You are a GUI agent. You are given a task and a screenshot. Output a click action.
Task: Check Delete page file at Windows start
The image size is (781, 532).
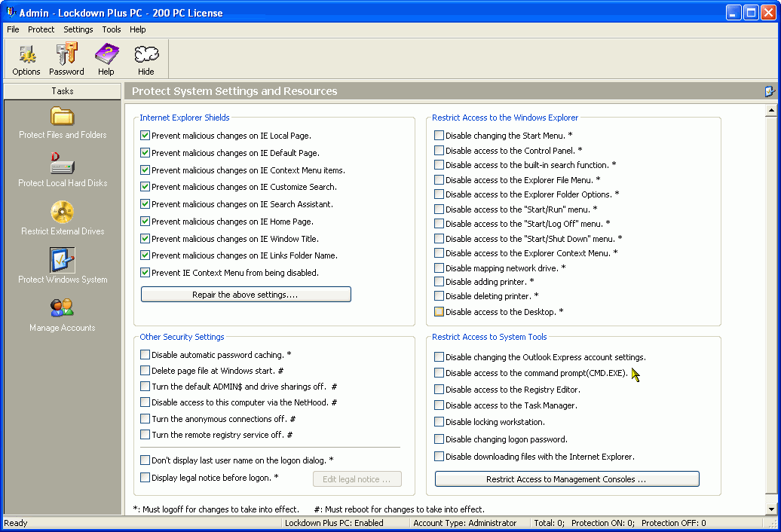pyautogui.click(x=145, y=371)
